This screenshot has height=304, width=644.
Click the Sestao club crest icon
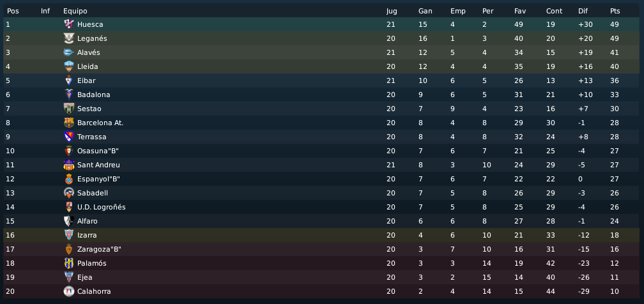(68, 109)
